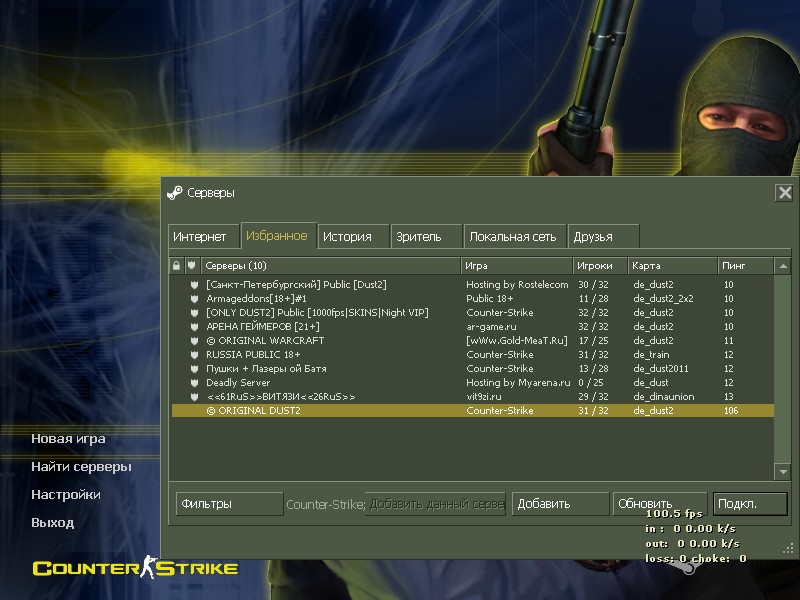Screen dimensions: 800x600
Task: Click the de_dust2011 map cell
Action: 661,369
